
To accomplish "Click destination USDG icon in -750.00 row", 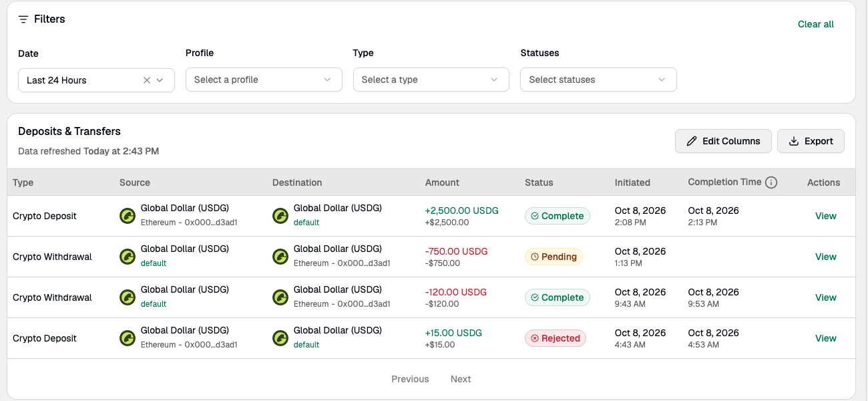I will 280,257.
